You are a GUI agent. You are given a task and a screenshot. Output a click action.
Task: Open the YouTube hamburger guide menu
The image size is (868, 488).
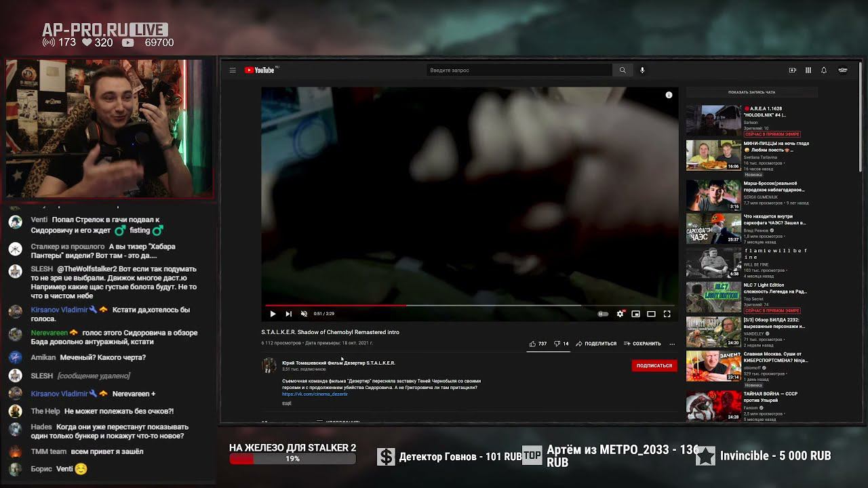233,70
